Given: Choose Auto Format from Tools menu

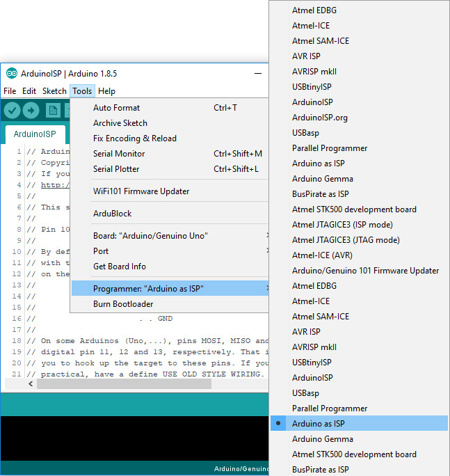Looking at the screenshot, I should pos(170,108).
